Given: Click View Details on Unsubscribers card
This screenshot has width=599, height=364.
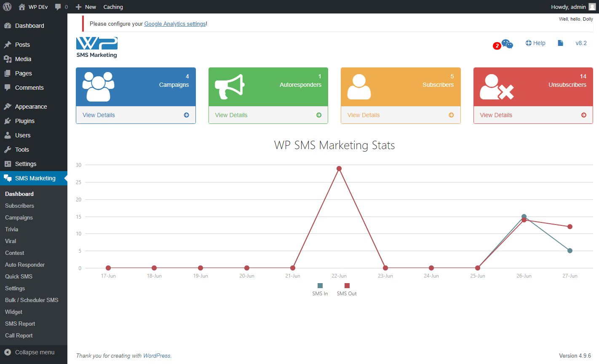Looking at the screenshot, I should point(496,115).
